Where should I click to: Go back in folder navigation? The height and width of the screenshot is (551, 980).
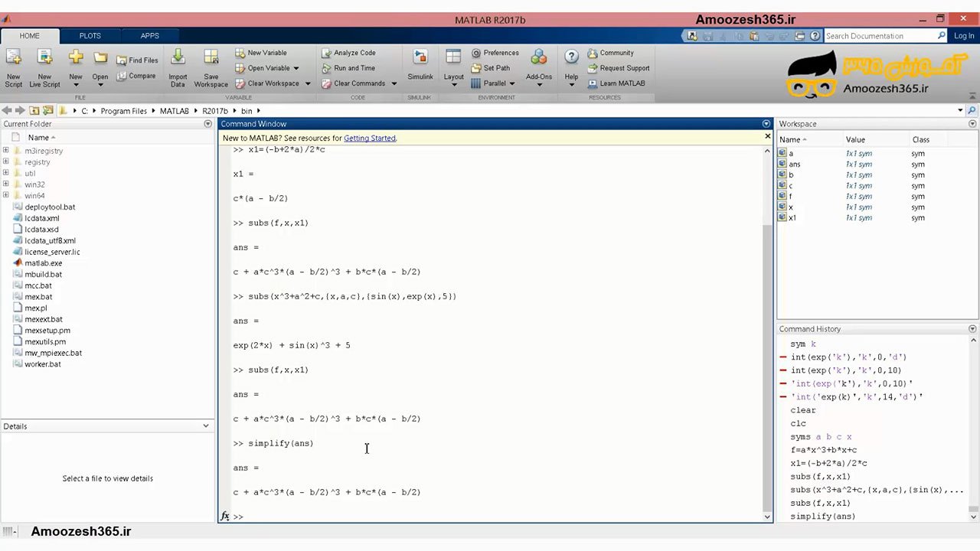[7, 111]
